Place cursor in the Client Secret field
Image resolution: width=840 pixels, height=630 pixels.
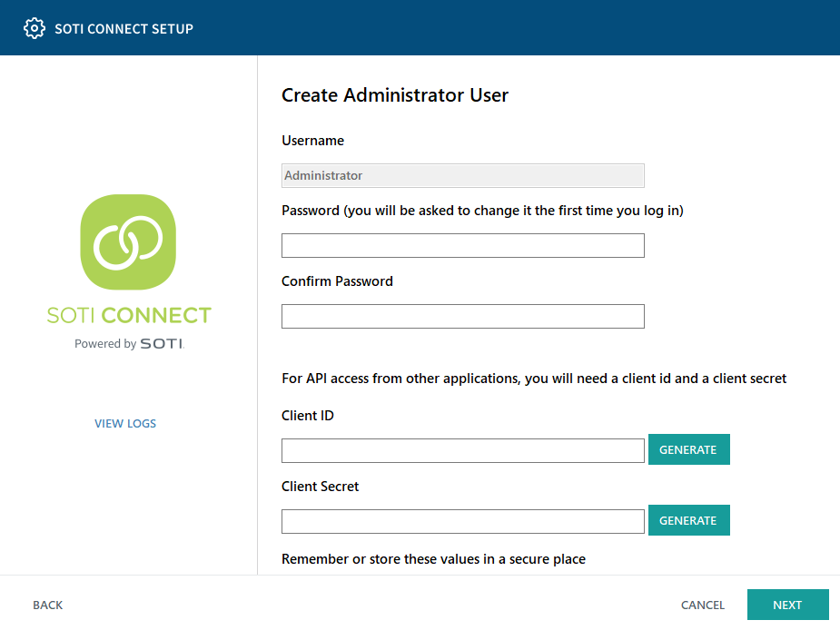click(462, 522)
